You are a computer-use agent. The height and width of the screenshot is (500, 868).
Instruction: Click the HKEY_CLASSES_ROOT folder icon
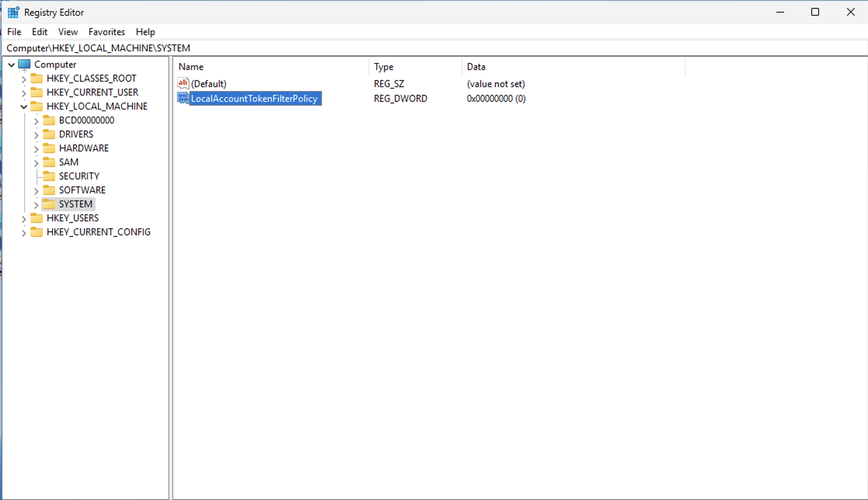(36, 78)
